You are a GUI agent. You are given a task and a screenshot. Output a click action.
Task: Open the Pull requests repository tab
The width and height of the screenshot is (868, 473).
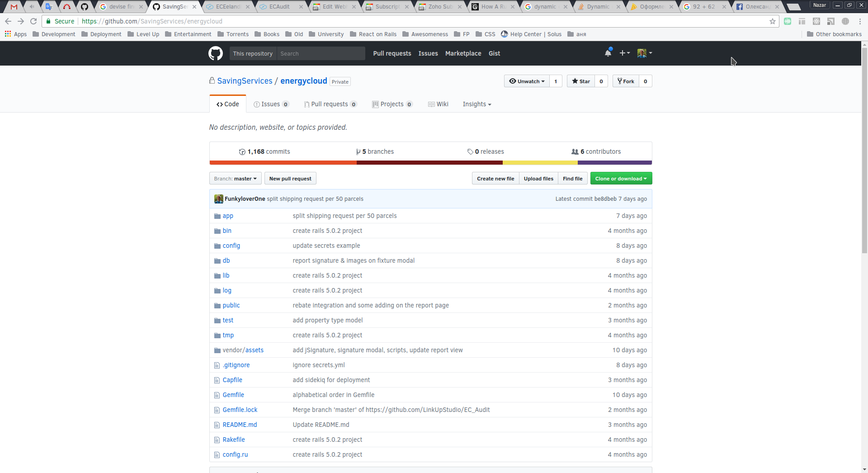click(330, 104)
